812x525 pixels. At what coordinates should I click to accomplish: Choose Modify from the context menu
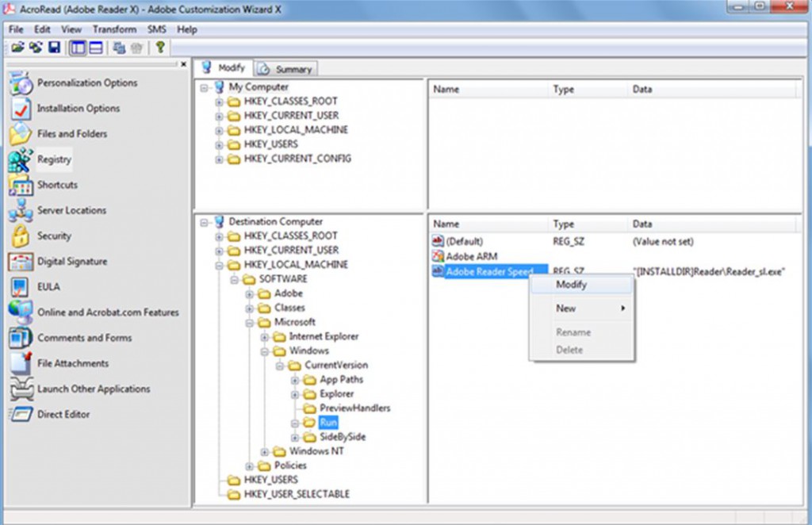coord(581,285)
